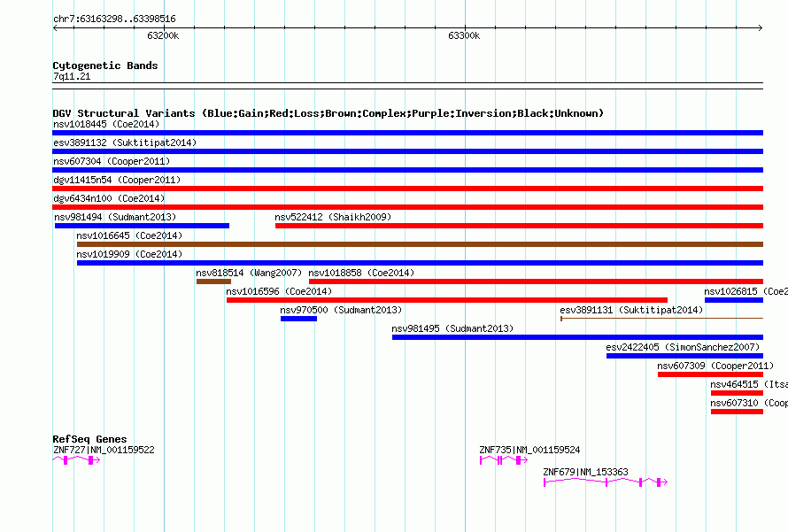This screenshot has height=532, width=788.
Task: Click the red bar under dgv6434n100
Action: click(407, 207)
